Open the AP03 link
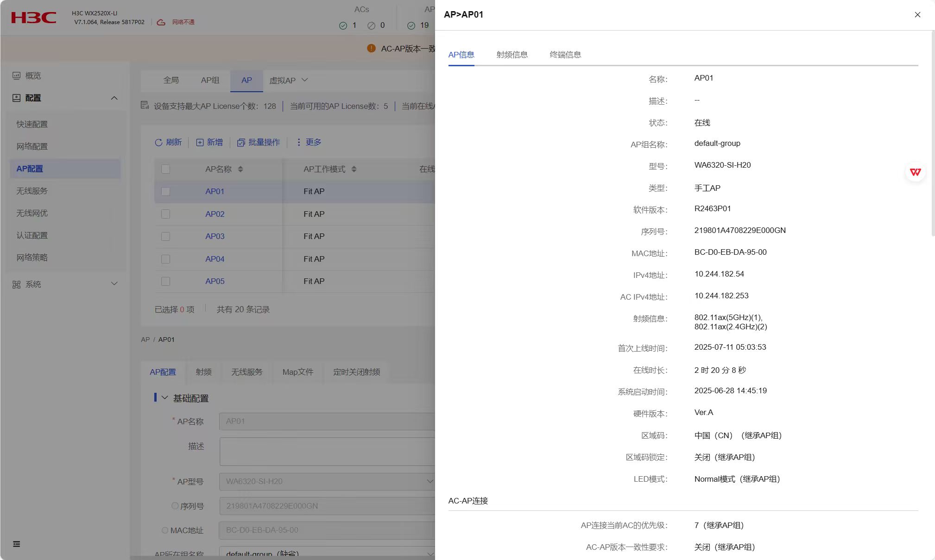 (215, 236)
